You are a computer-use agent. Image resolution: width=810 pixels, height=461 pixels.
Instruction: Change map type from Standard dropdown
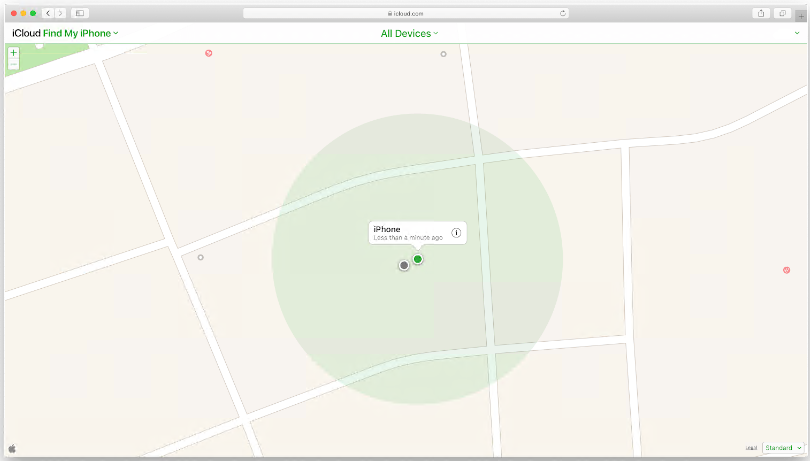tap(784, 448)
